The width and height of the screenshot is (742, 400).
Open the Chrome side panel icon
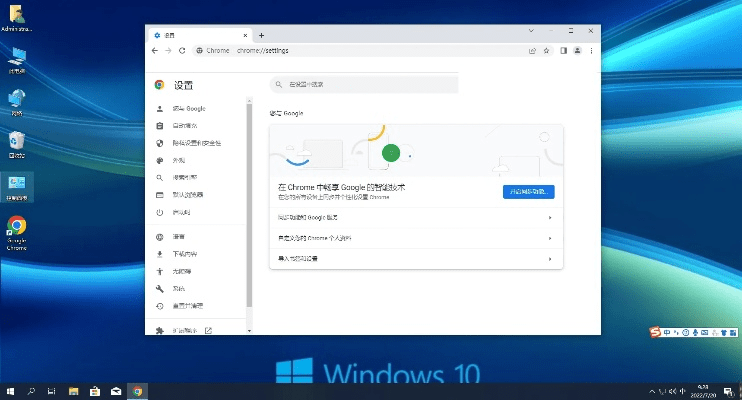(x=563, y=51)
